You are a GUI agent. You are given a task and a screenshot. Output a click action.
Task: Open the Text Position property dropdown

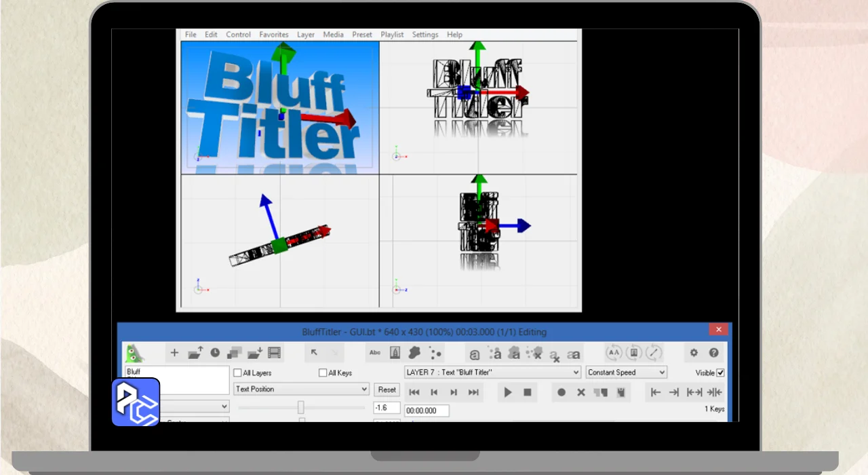(x=301, y=389)
